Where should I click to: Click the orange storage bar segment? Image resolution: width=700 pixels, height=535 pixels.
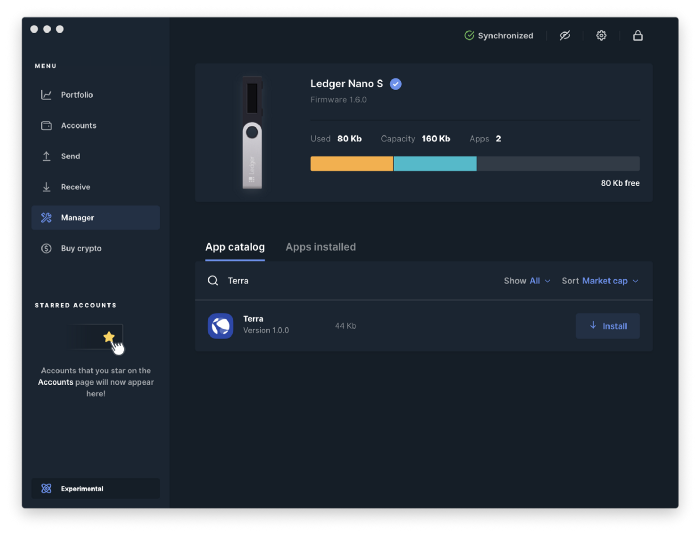click(x=352, y=163)
